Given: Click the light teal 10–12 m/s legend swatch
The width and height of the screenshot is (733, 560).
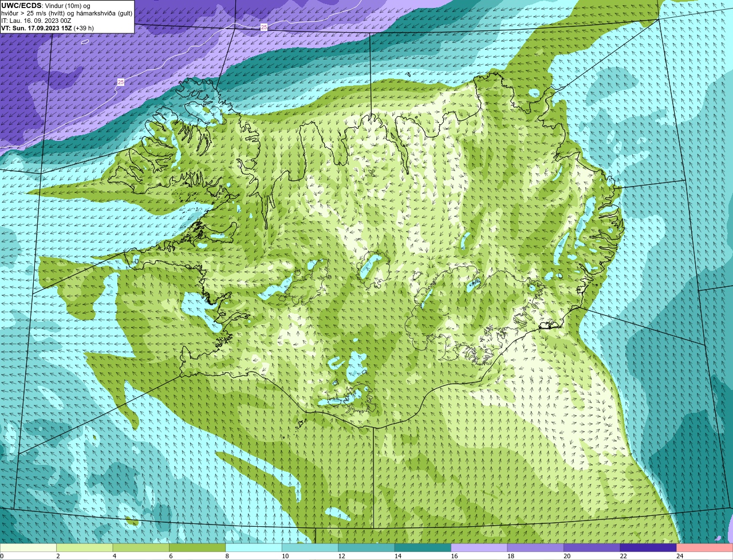Looking at the screenshot, I should click(310, 548).
